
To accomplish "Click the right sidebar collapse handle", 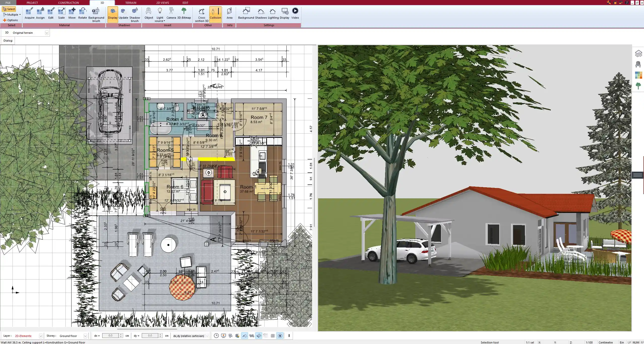I will (638, 175).
